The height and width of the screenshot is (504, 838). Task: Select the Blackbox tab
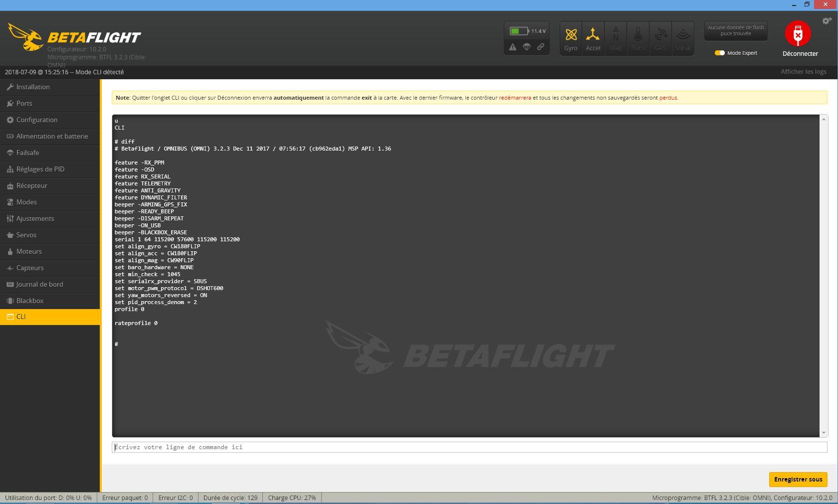[x=30, y=301]
